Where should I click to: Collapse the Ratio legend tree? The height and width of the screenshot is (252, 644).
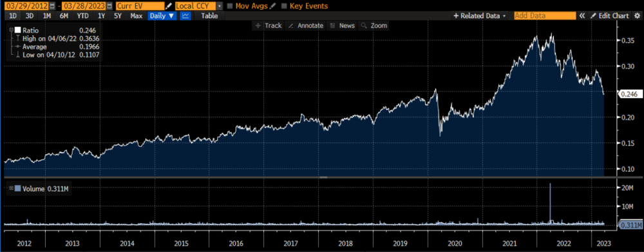coord(11,30)
